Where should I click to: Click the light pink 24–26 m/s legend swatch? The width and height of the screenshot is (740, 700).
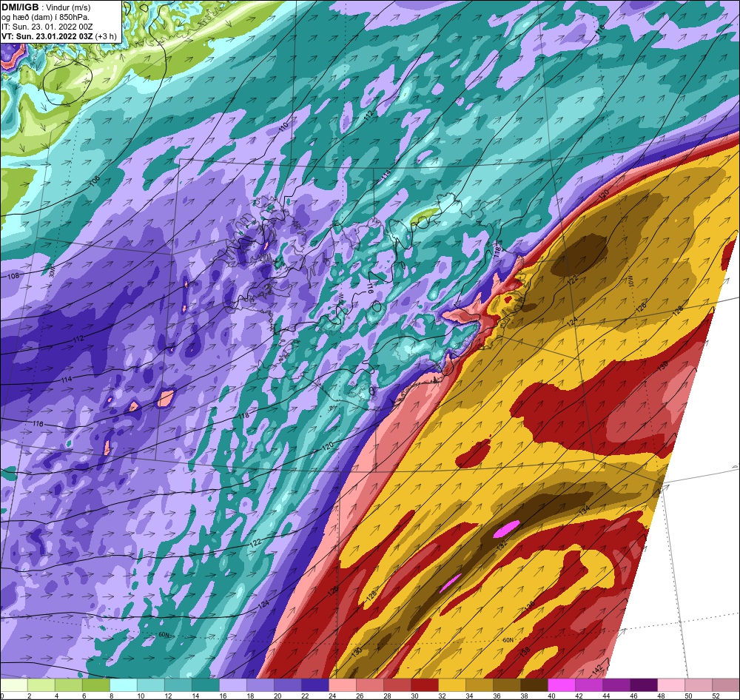tap(343, 685)
